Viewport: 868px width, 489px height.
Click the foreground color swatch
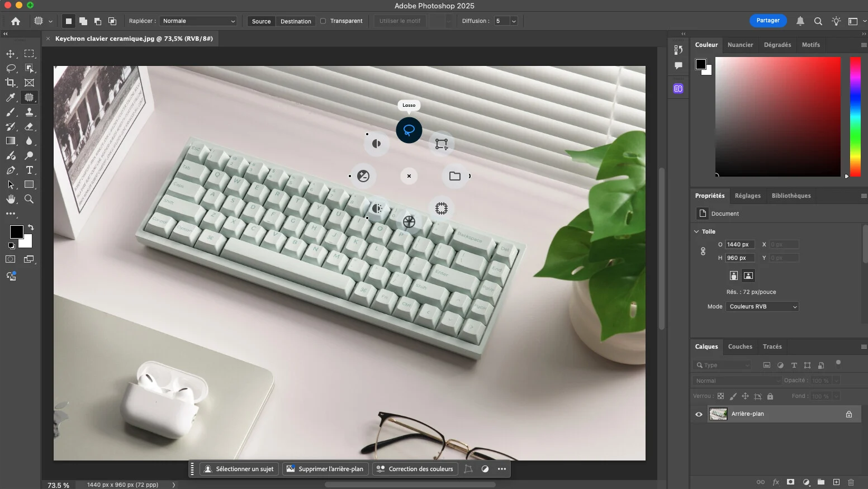point(16,232)
